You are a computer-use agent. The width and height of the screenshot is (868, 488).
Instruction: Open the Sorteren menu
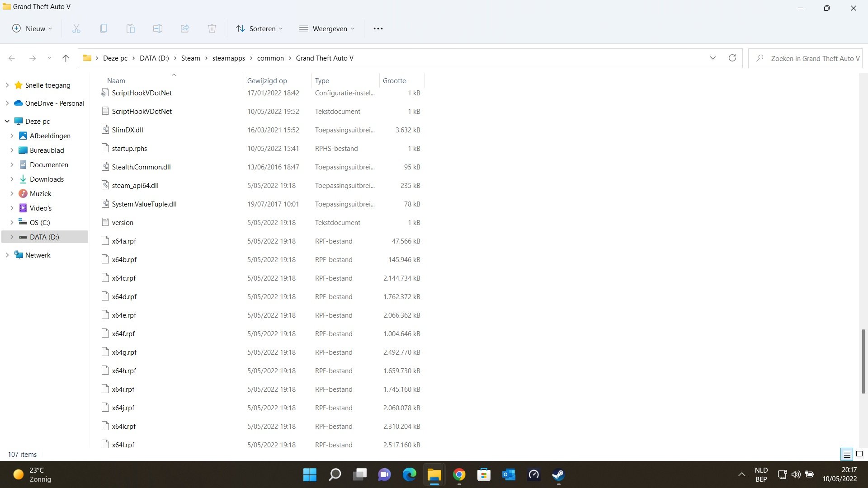259,29
